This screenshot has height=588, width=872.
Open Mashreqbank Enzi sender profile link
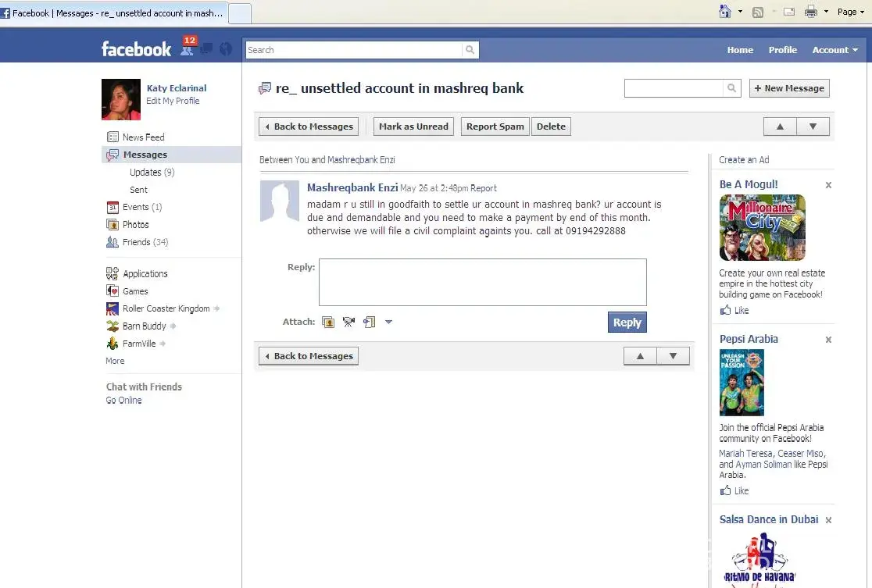[352, 187]
